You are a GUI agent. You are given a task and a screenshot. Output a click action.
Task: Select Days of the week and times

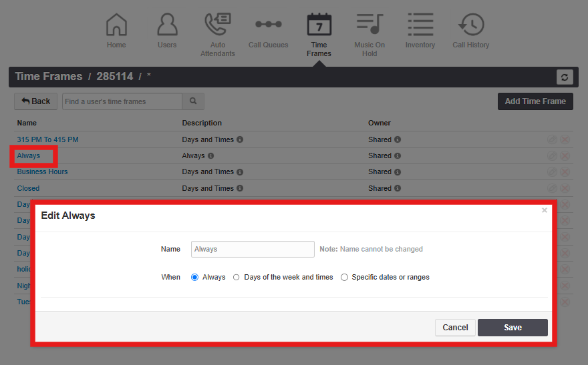tap(237, 278)
